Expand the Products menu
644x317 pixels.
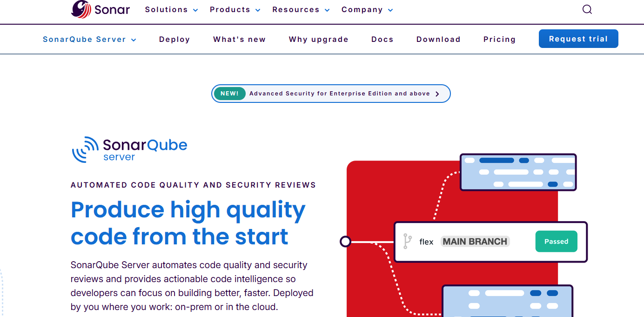click(x=235, y=10)
